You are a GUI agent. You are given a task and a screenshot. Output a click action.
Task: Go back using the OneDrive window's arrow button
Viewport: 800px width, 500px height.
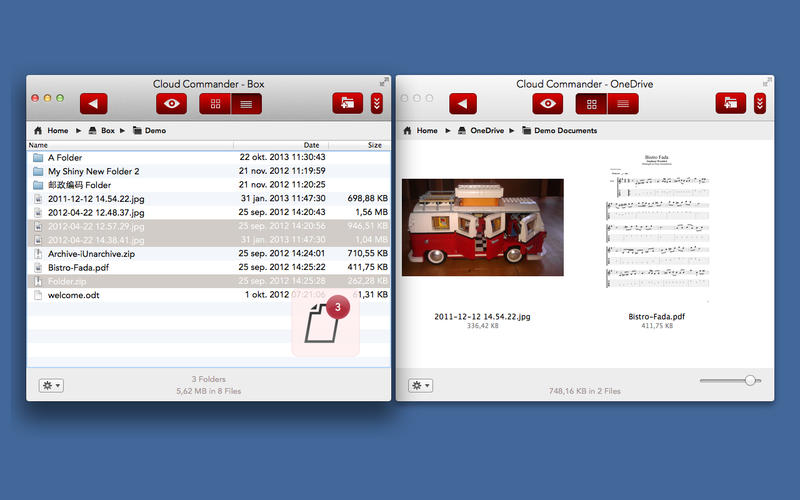point(462,103)
